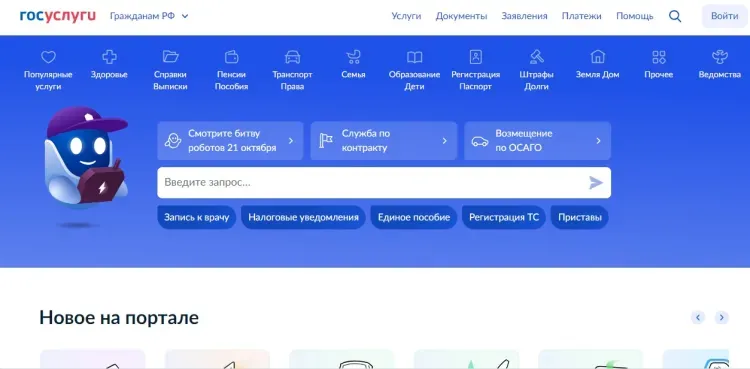Click the chevron on Возмещение по ОСАГО card
This screenshot has height=369, width=750.
pos(598,141)
